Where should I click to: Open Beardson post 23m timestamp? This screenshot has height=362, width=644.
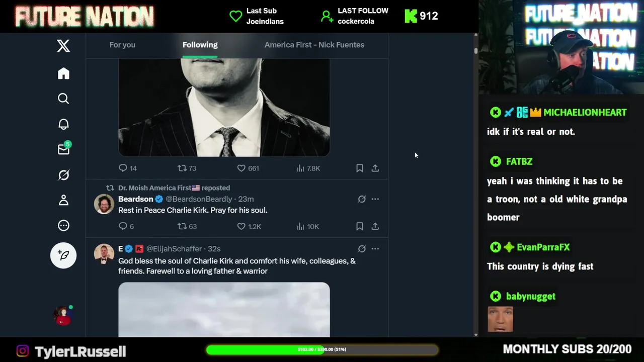(246, 199)
